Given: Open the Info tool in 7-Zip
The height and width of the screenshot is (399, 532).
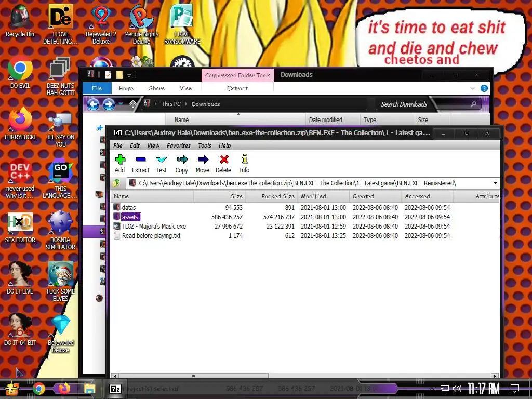Looking at the screenshot, I should pyautogui.click(x=244, y=164).
